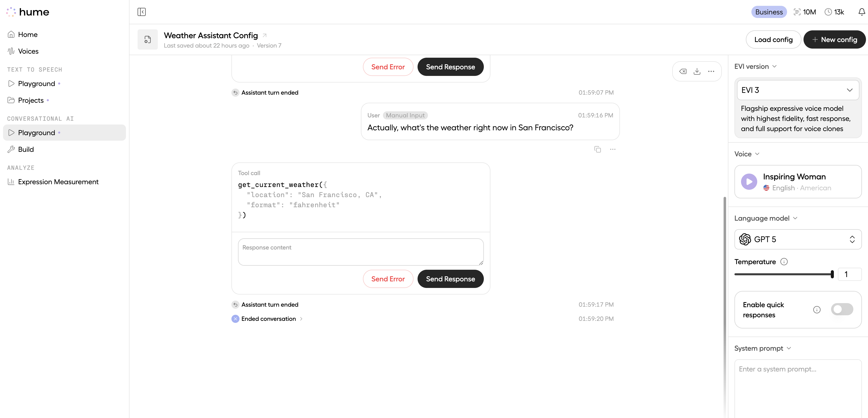Play the Inspiring Woman voice preview
This screenshot has height=418, width=868.
749,182
